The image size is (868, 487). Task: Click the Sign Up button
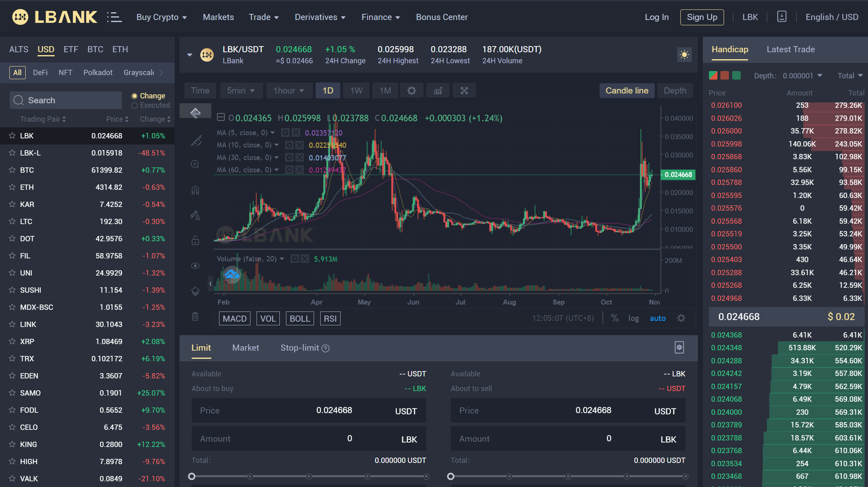click(702, 17)
